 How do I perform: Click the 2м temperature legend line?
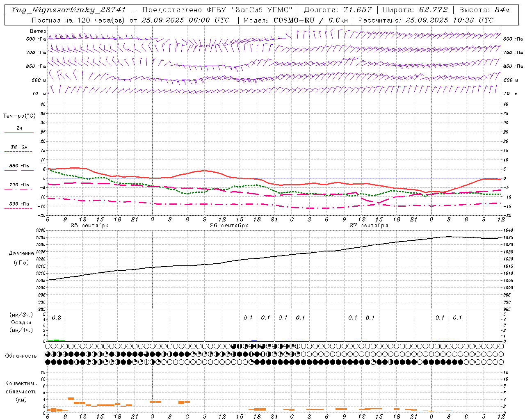[x=19, y=133]
